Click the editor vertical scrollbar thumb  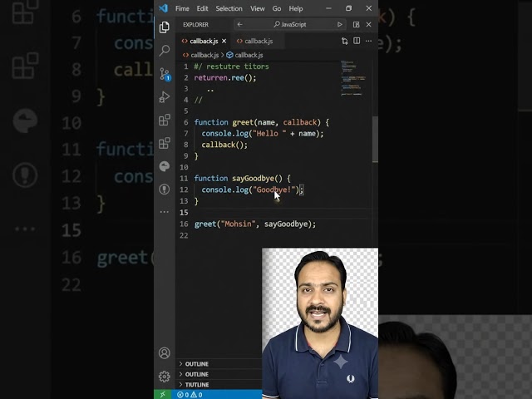(x=375, y=140)
